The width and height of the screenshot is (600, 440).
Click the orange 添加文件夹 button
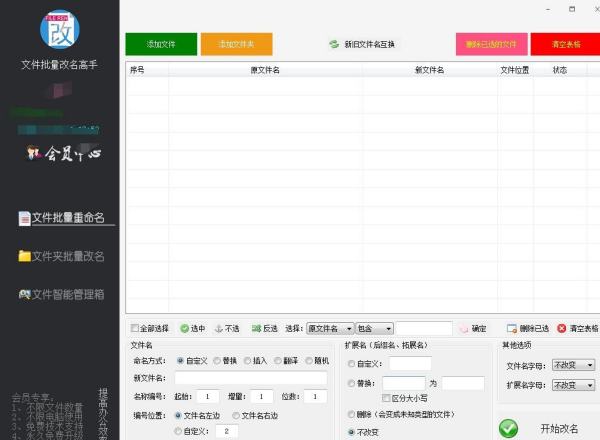pyautogui.click(x=236, y=45)
